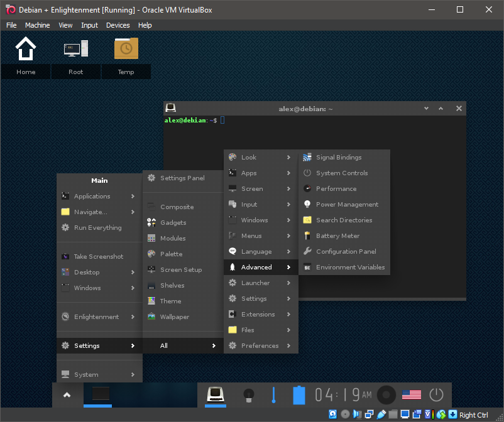Open the VirtualBox Devices menu
This screenshot has height=422, width=504.
[118, 25]
